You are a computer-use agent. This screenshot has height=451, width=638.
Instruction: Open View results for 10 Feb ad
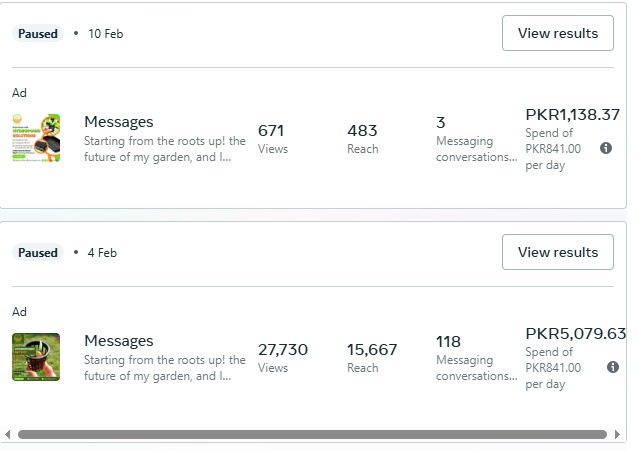point(558,33)
